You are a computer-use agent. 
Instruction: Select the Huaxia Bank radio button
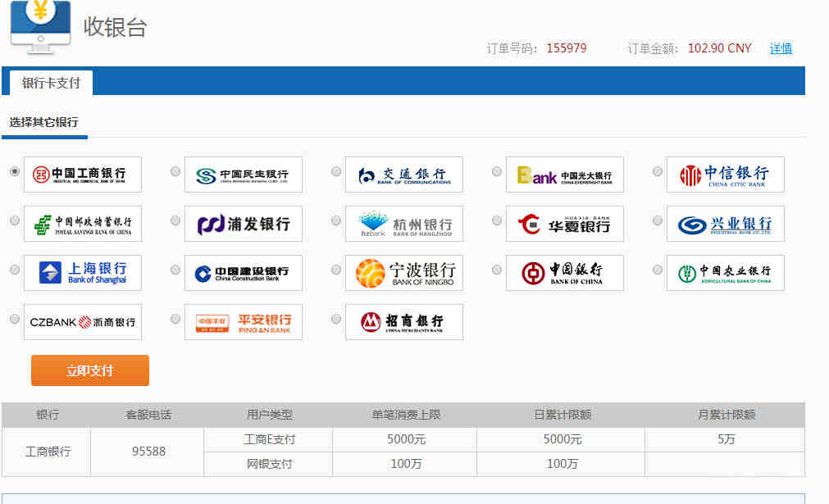click(497, 220)
